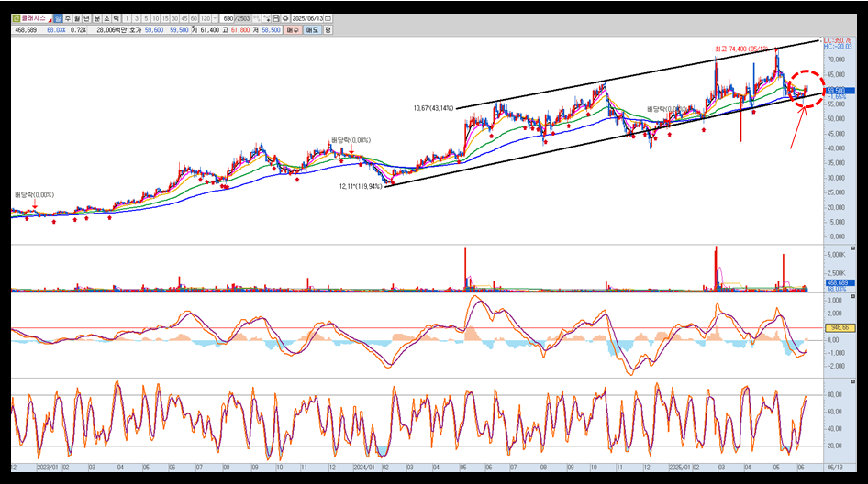Choose the 45 interval button
The width and height of the screenshot is (868, 484).
click(184, 19)
